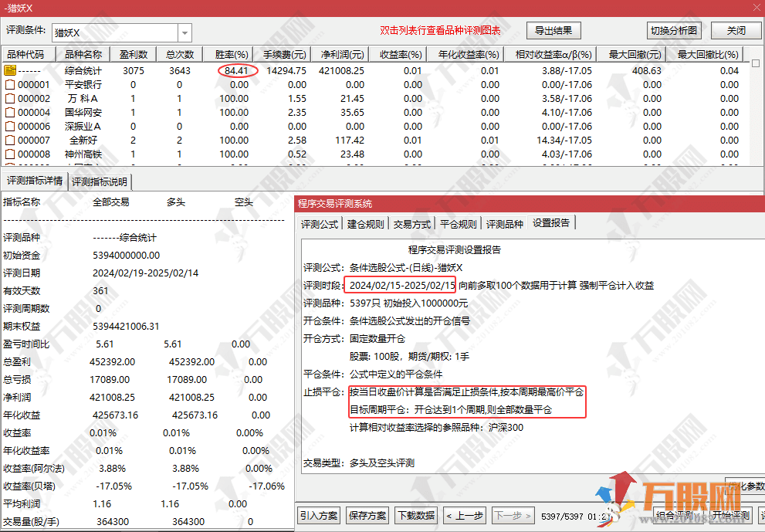Click the icon beside stock code 000001
765x532 pixels.
point(10,84)
